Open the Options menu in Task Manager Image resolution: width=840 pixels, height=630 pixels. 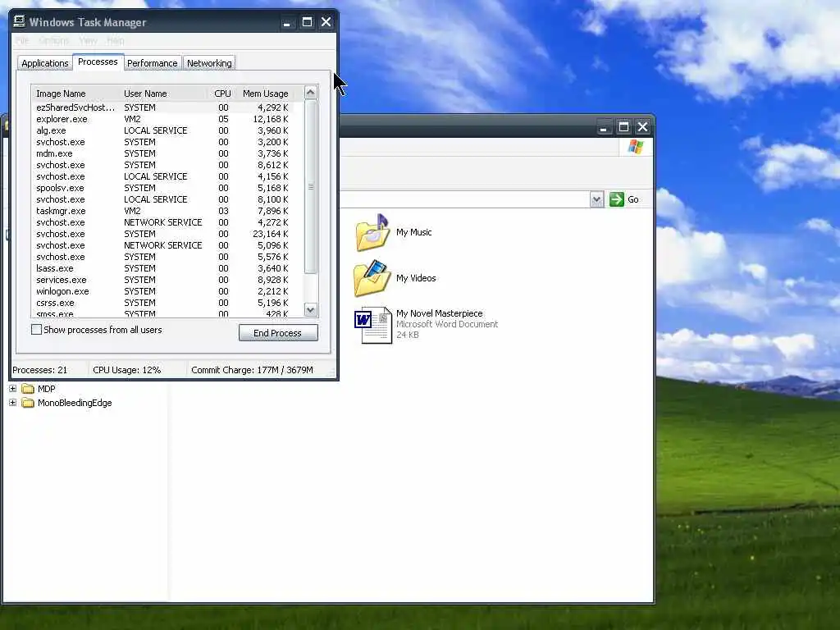(x=53, y=41)
